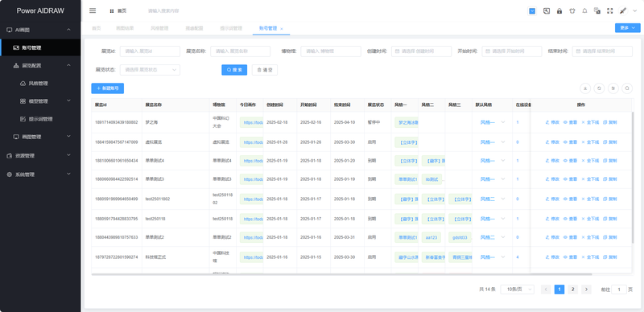Open the 开始时间 date picker
Viewport: 644px width, 312px height.
click(512, 51)
